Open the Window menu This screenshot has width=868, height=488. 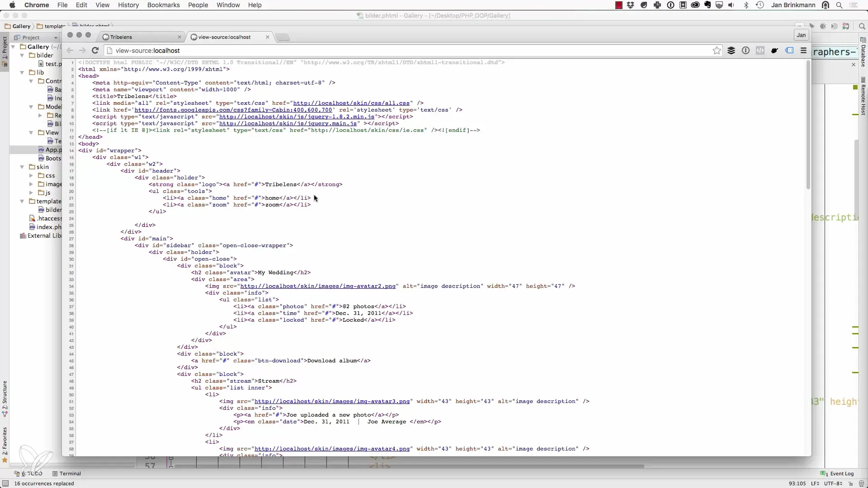point(228,5)
